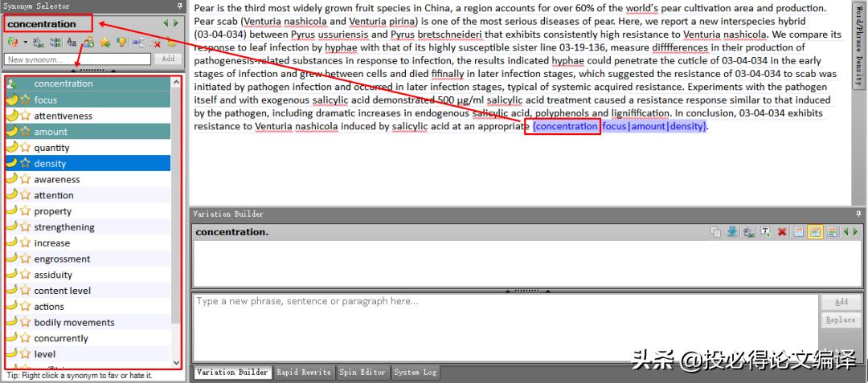The height and width of the screenshot is (383, 868).
Task: Select the highlighted middle layout view icon
Action: [815, 232]
